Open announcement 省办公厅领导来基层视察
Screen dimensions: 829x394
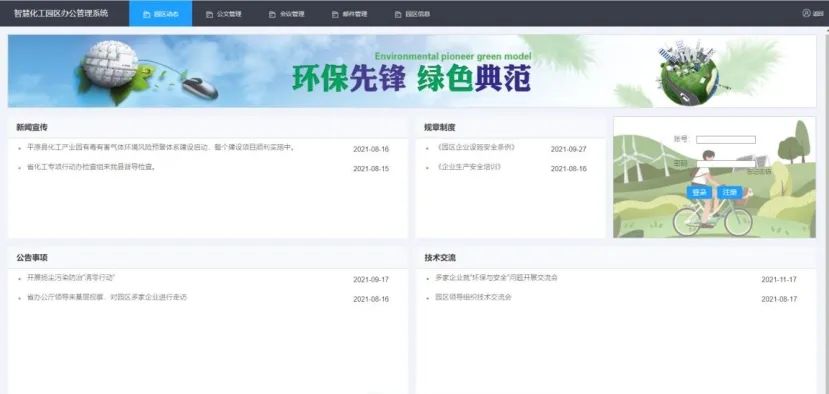(x=107, y=297)
